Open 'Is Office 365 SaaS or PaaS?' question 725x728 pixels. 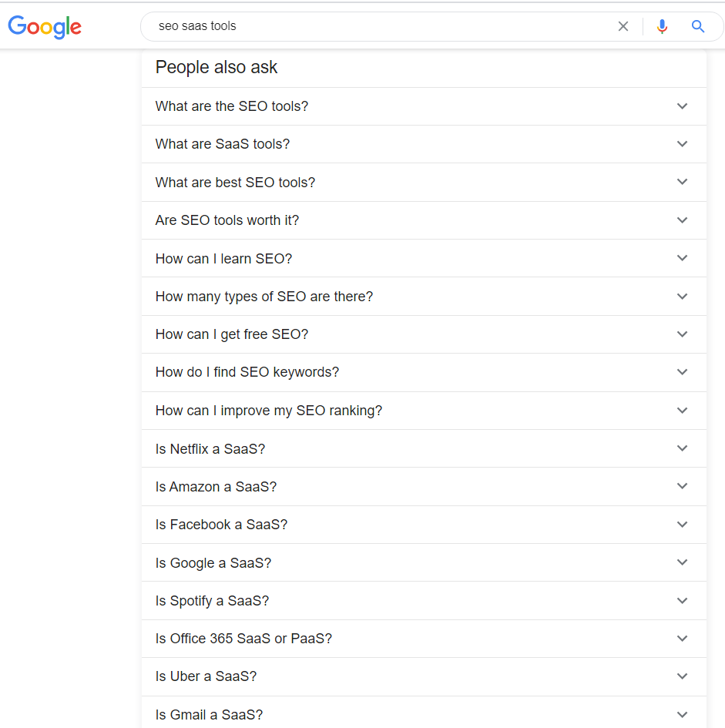(x=424, y=639)
